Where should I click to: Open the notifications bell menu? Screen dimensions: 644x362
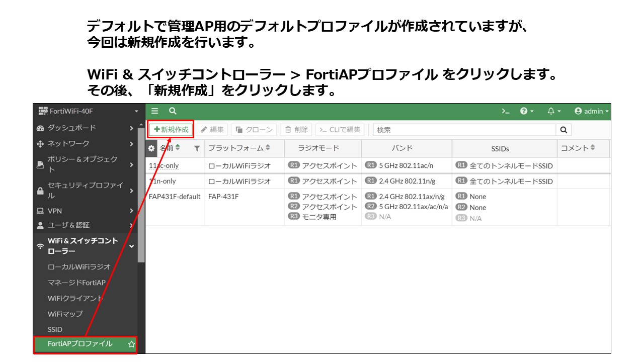(554, 111)
